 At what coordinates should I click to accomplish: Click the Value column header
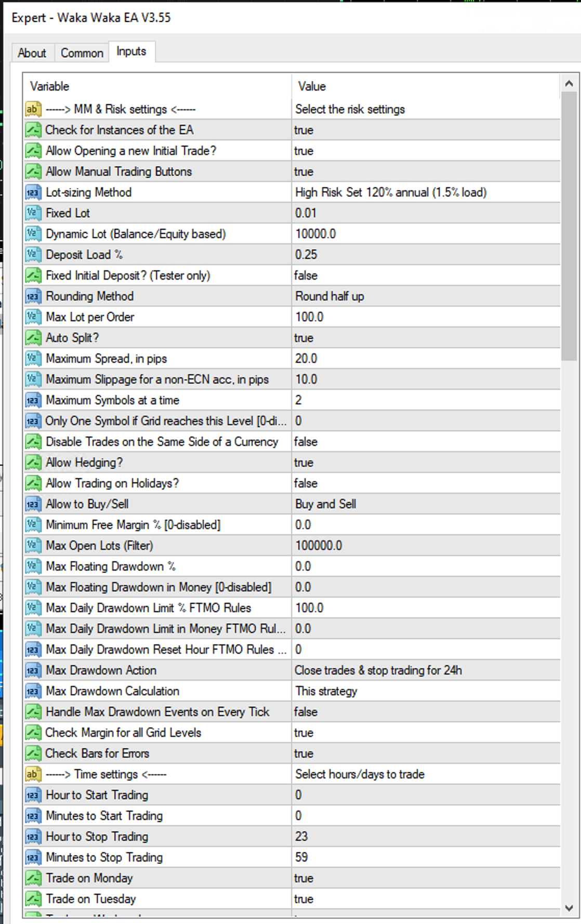426,86
